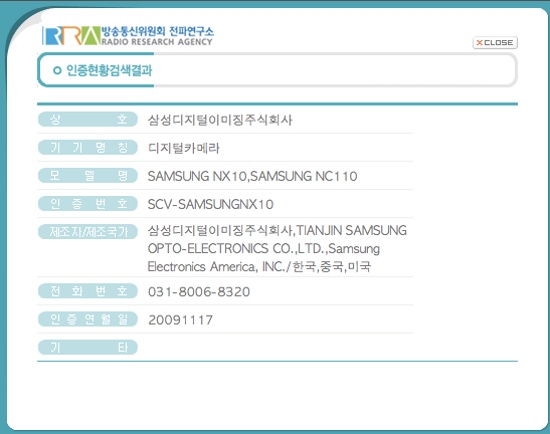
Task: Click the Radio Research Agency header text
Action: 157,42
